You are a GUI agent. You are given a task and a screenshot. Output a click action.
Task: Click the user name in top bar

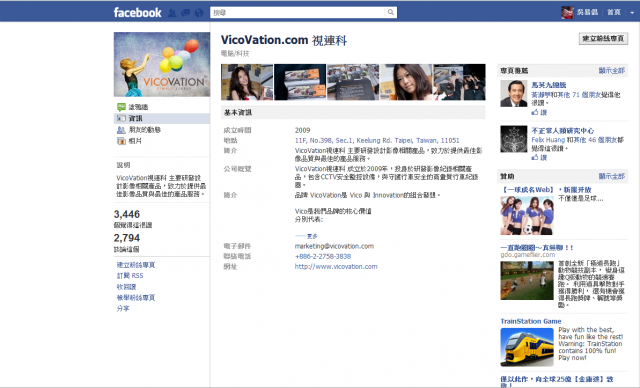click(587, 12)
